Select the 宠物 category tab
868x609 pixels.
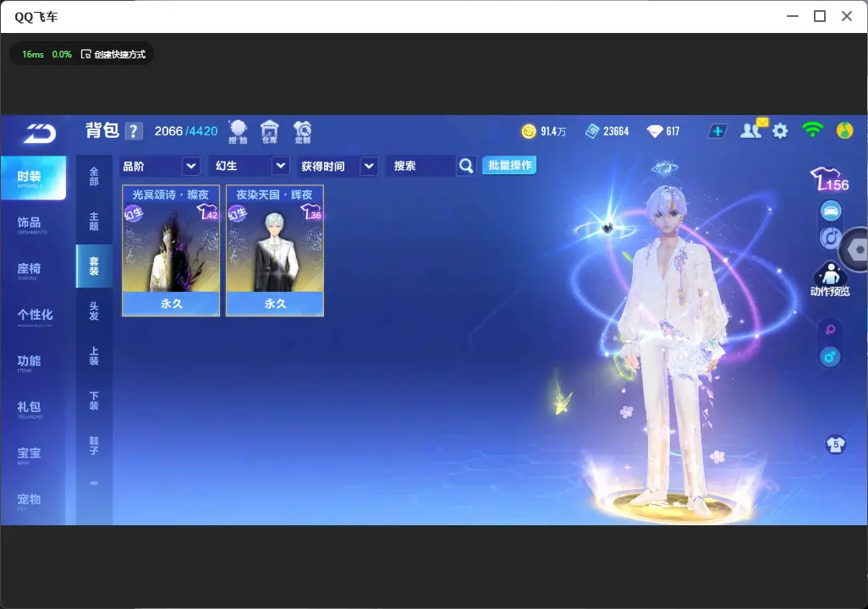point(33,501)
